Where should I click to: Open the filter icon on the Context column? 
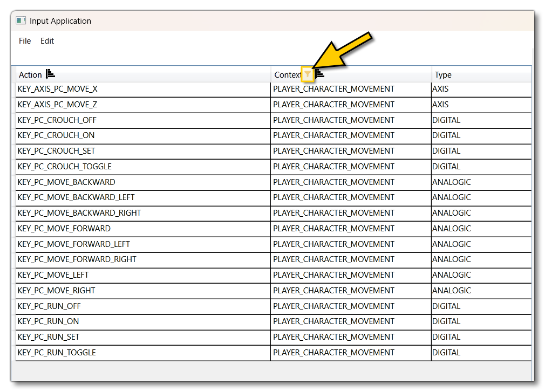[x=307, y=74]
